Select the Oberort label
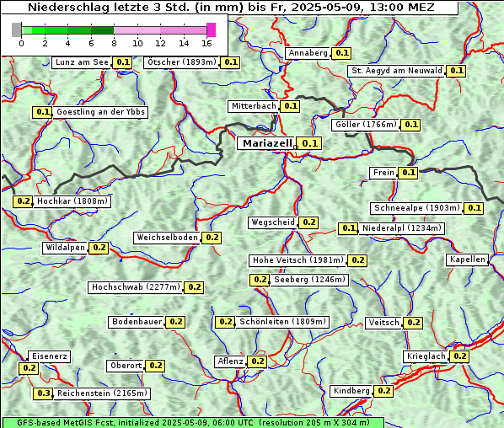 pos(126,366)
